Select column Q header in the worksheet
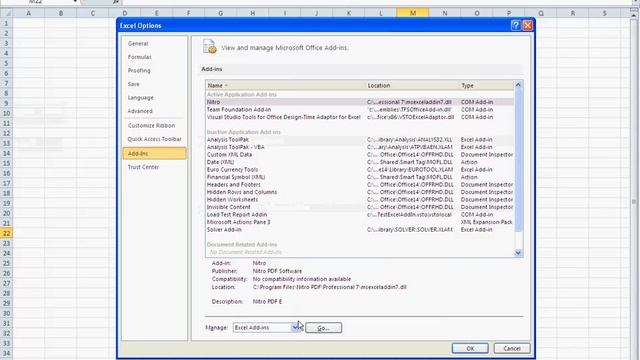This screenshot has width=640, height=360. point(541,13)
